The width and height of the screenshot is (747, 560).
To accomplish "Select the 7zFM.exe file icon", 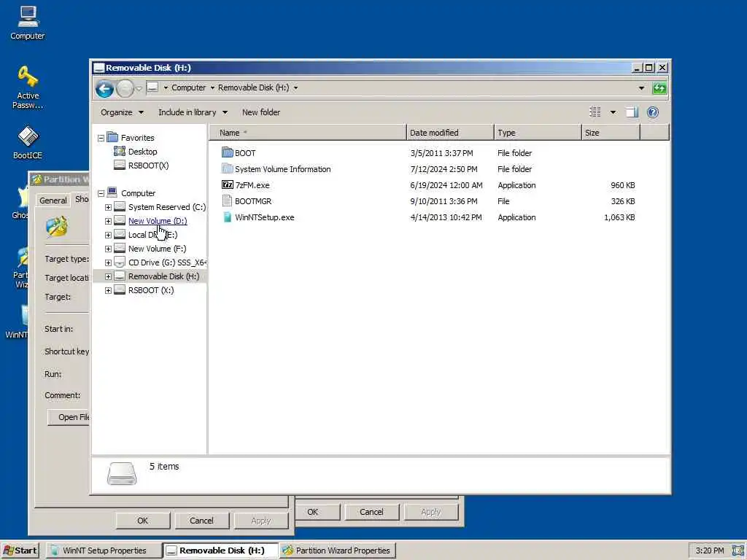I will point(228,184).
